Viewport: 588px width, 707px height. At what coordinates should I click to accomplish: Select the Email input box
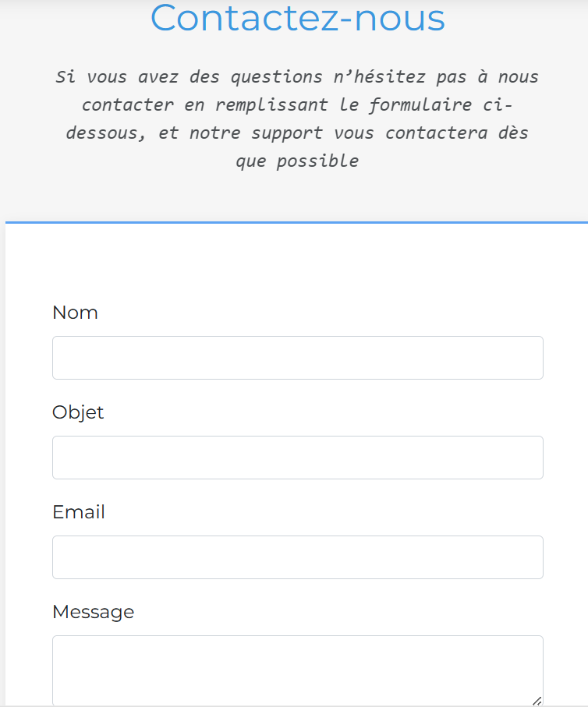[x=296, y=557]
